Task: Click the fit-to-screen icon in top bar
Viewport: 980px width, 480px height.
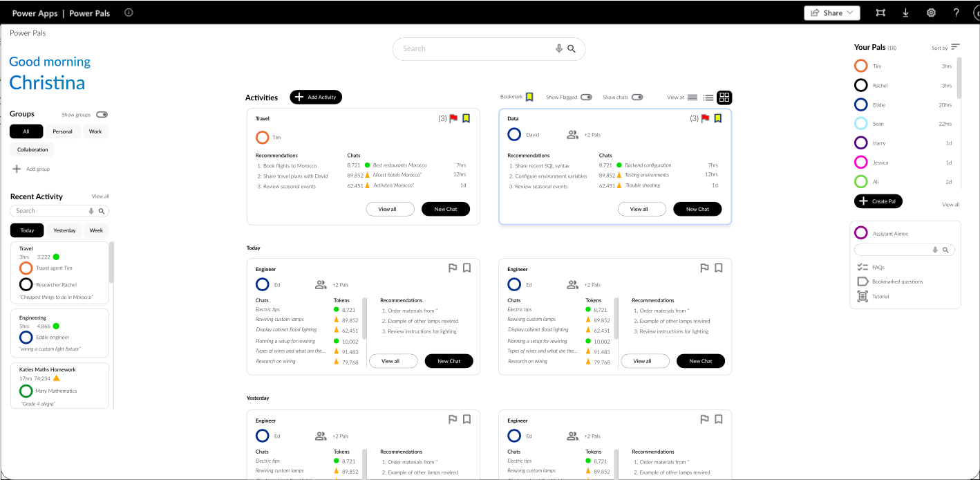Action: [880, 12]
